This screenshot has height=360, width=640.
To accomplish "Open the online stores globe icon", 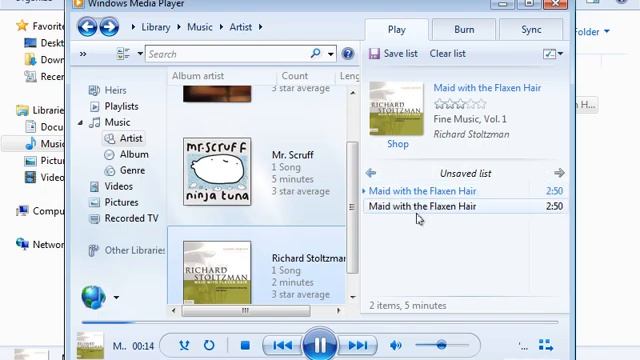I will [x=93, y=297].
